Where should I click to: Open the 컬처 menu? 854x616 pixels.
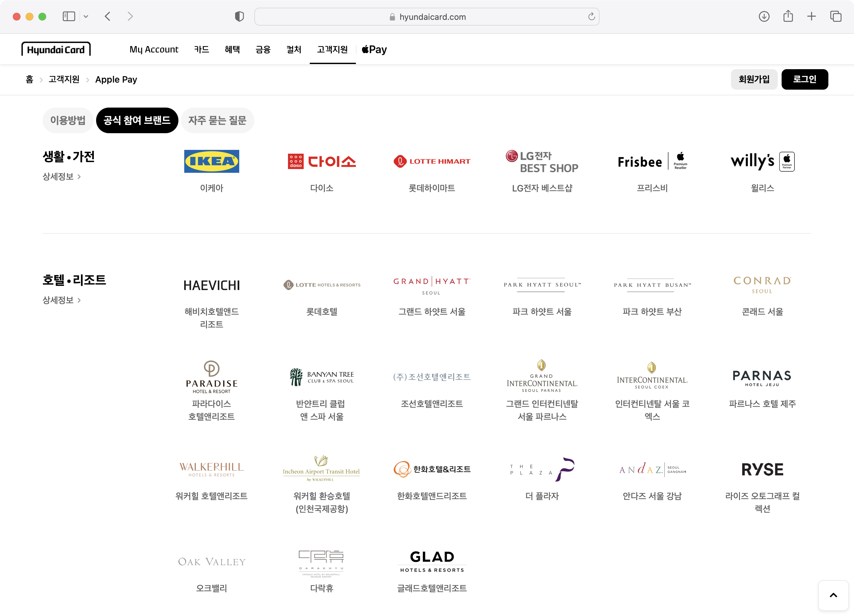tap(294, 49)
